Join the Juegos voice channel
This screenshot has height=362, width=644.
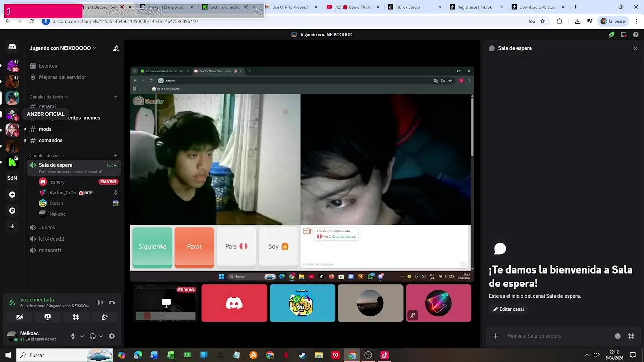(73, 228)
